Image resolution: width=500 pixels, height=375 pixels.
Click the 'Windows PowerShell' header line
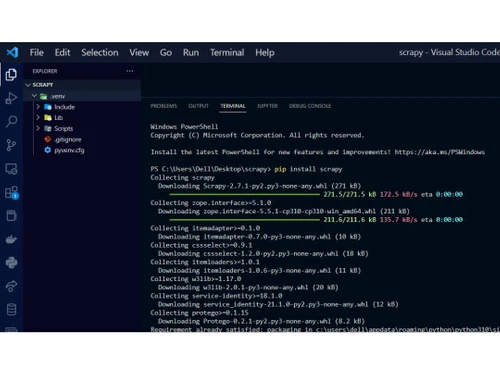184,127
